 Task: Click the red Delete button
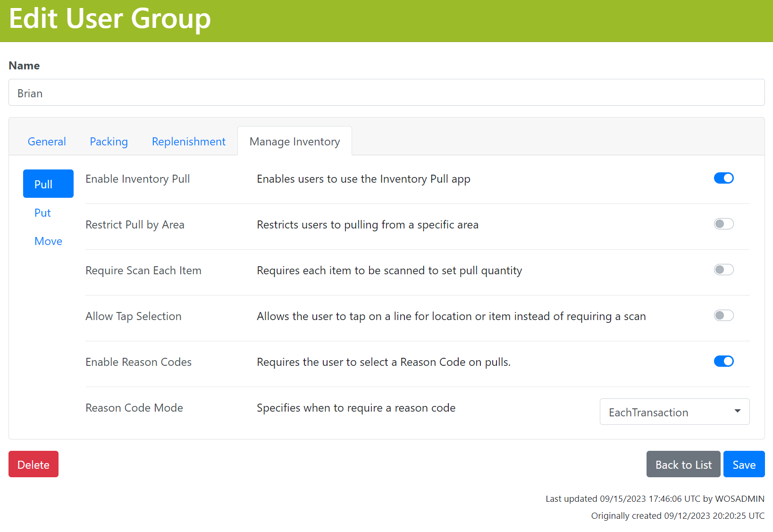(x=34, y=464)
